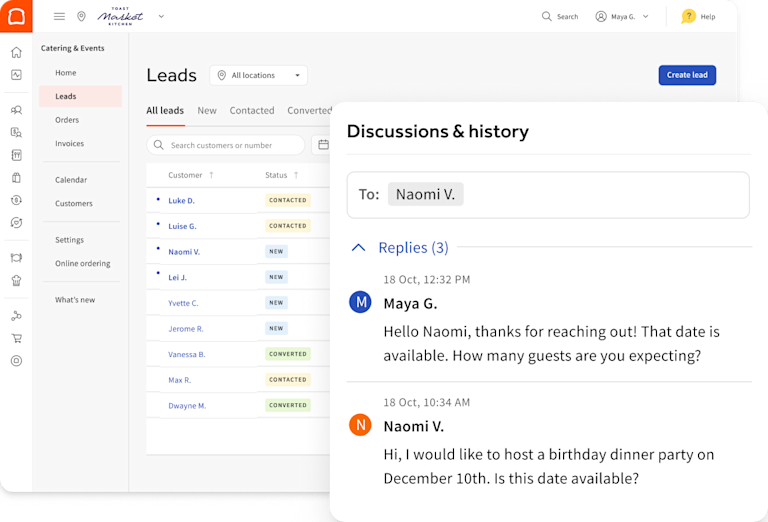
Task: Sort by Customer column arrow
Action: [211, 175]
